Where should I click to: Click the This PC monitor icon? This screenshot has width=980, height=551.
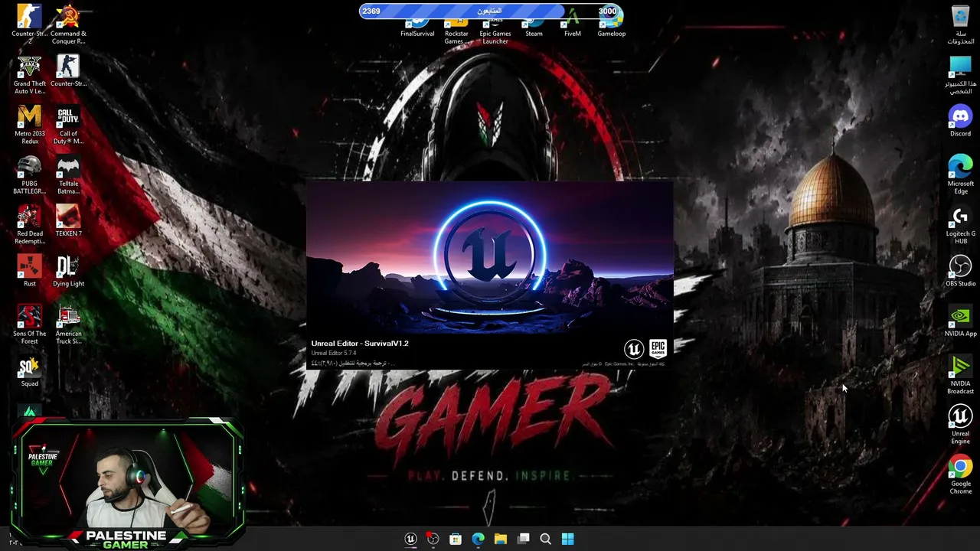(960, 75)
